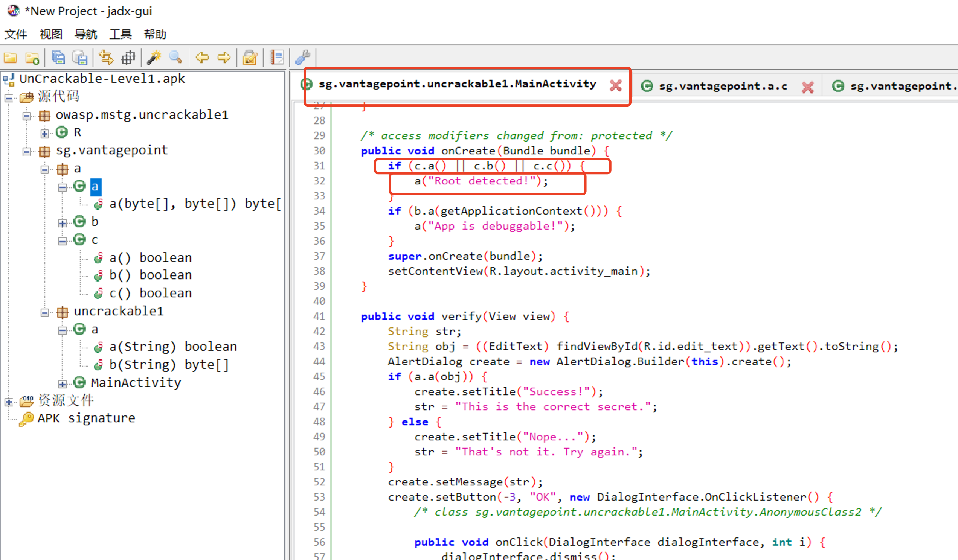
Task: Click the Add files folder icon
Action: click(32, 58)
